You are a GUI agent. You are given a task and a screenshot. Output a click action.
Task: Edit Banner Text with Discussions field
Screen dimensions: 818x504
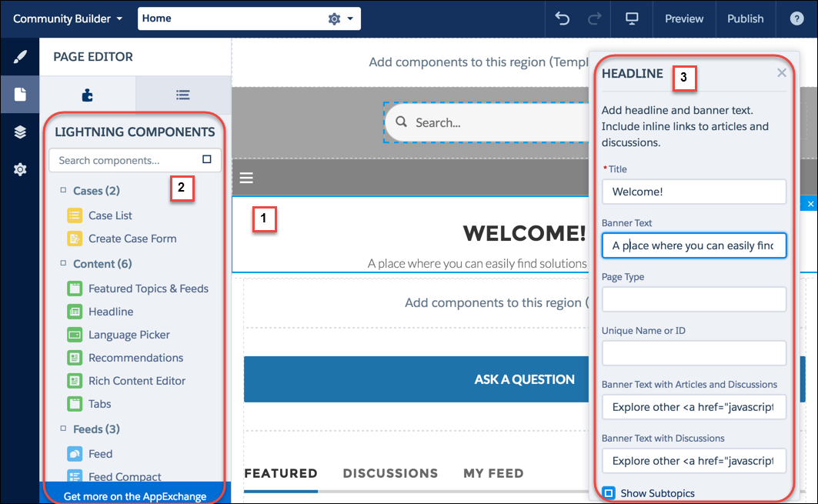(x=694, y=461)
